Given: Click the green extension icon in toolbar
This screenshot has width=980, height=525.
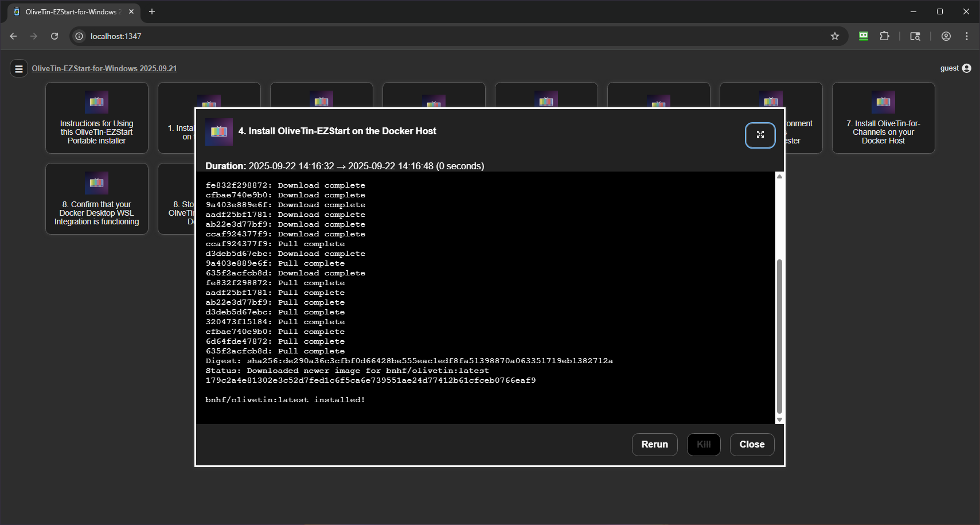Looking at the screenshot, I should 863,36.
